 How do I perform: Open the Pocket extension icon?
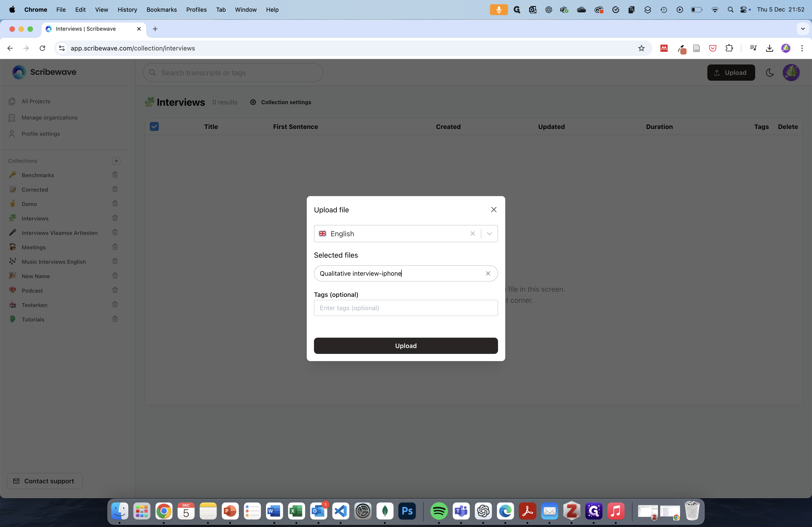point(713,48)
